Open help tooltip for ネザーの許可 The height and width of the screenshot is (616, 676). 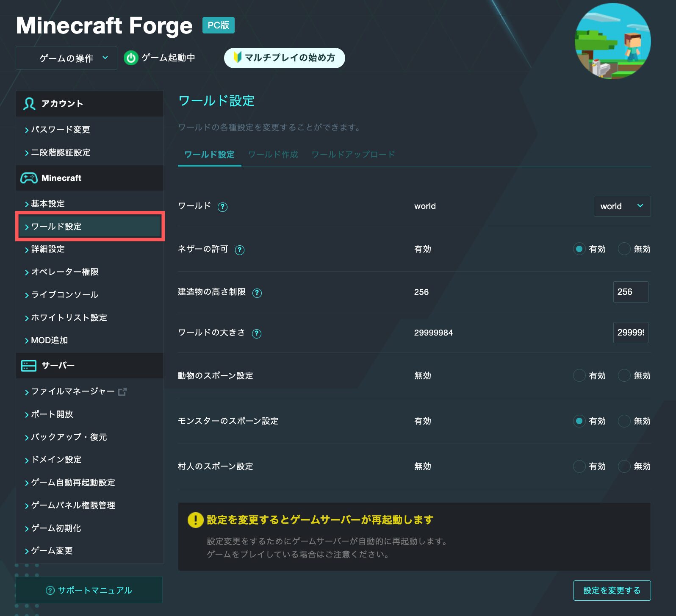coord(240,250)
